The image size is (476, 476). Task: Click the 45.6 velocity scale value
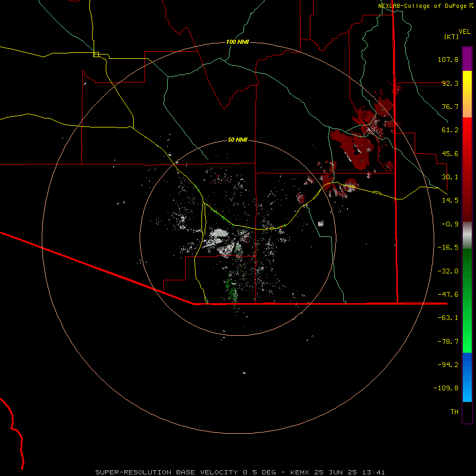coord(450,153)
